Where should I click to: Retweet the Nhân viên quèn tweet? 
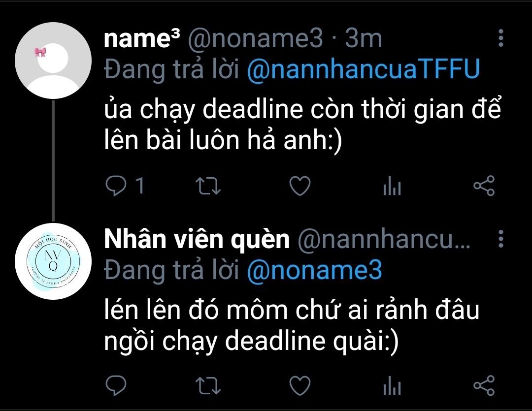(x=208, y=385)
